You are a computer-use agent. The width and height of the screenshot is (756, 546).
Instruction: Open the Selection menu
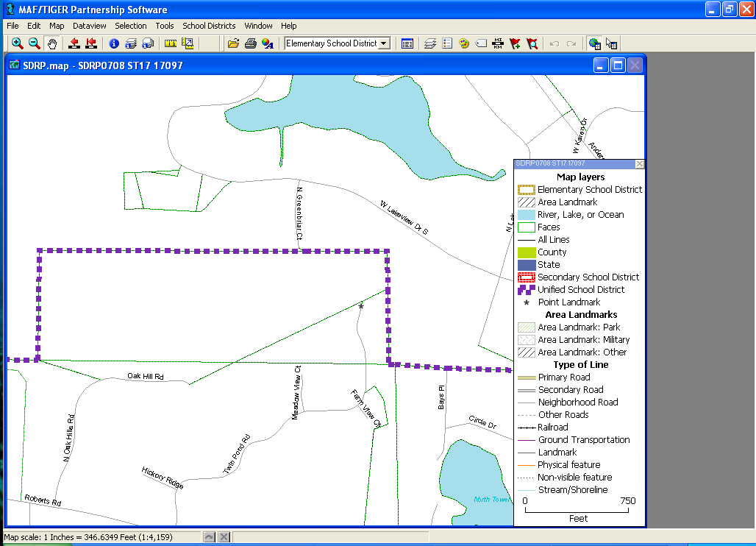(131, 26)
